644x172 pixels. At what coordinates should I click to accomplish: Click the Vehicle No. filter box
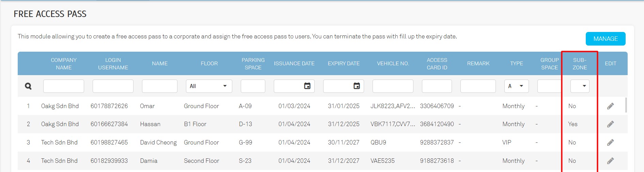[393, 86]
